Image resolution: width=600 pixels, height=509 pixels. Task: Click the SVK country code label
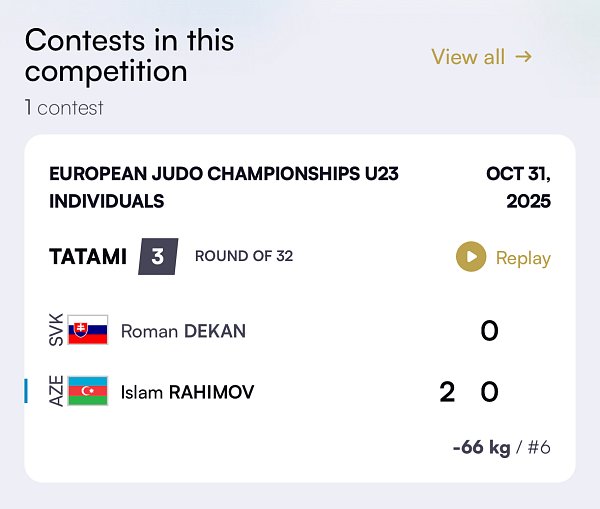[56, 330]
